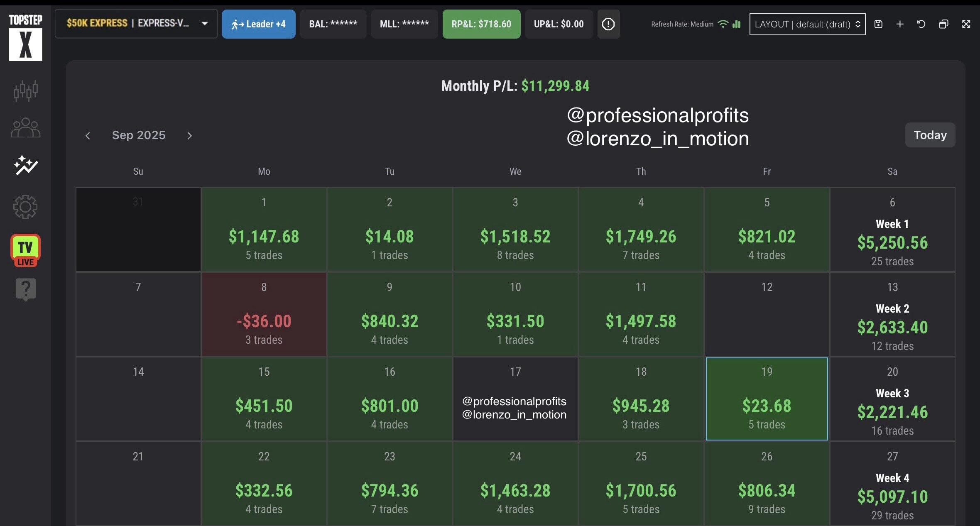Toggle fullscreen with the expand arrows icon
Viewport: 980px width, 526px height.
pos(966,24)
